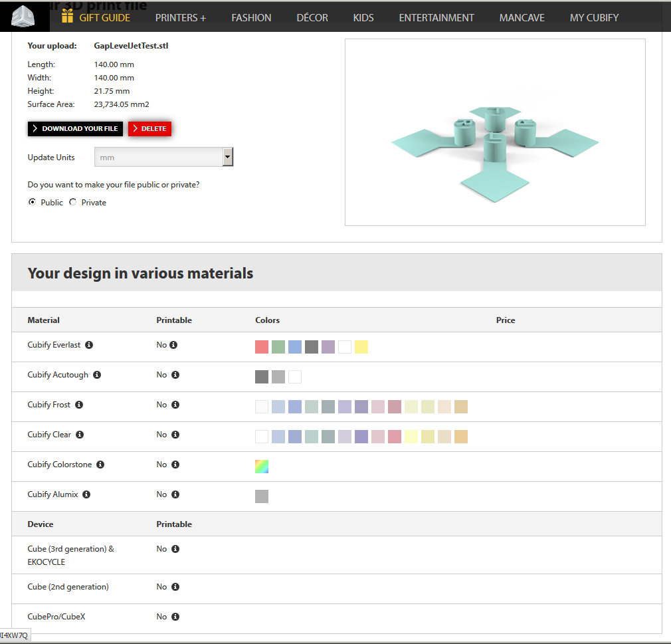The image size is (671, 644).
Task: Select the Public radio option
Action: pos(32,202)
